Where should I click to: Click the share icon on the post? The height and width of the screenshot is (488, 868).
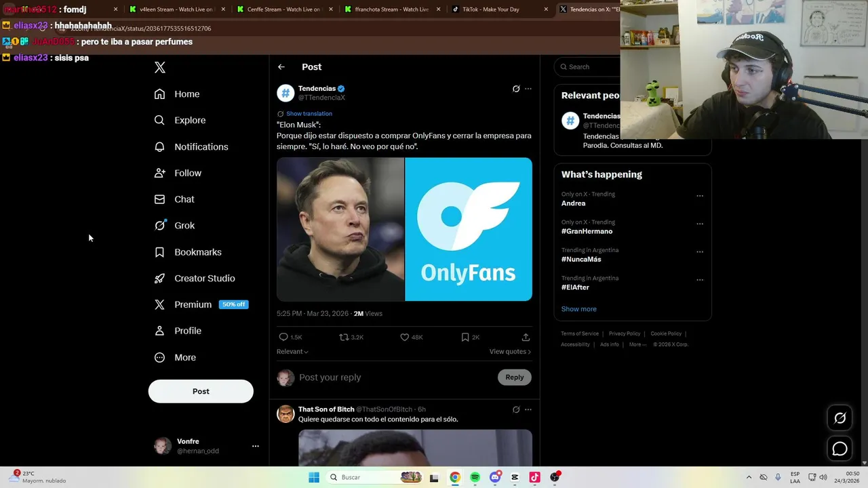click(526, 337)
